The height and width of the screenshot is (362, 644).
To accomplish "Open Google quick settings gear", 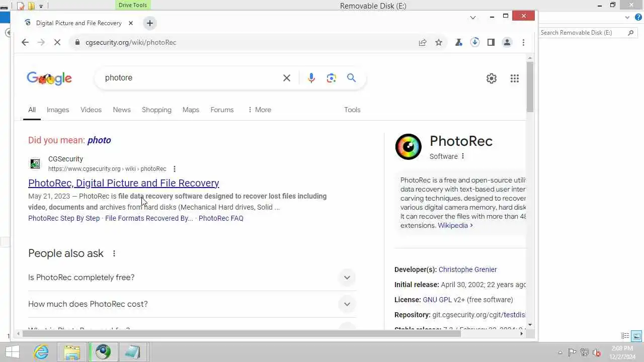I will 492,78.
